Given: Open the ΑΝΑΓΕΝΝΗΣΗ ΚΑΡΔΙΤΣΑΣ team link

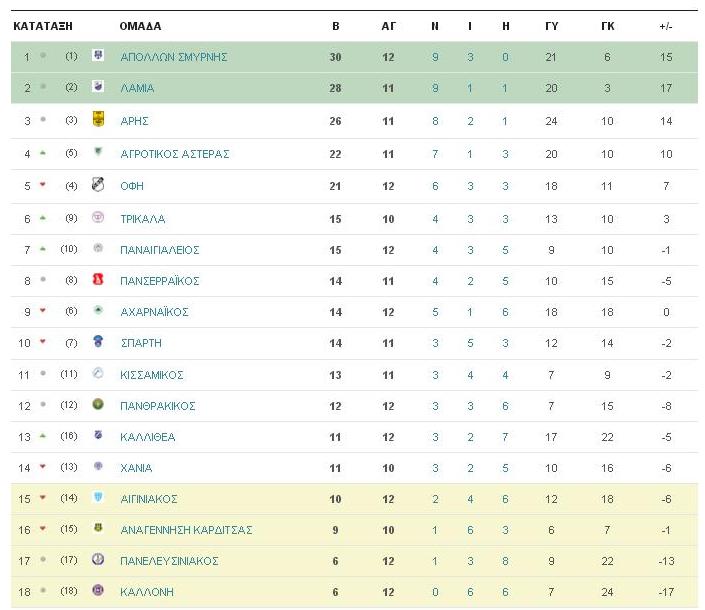Looking at the screenshot, I should click(186, 530).
